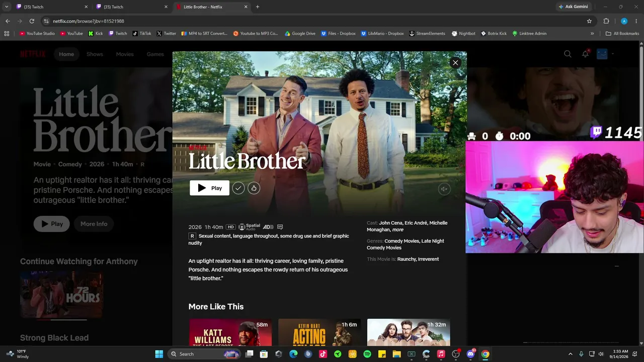Open the Kevin Hart Acting recommendation thumbnail

pos(319,332)
